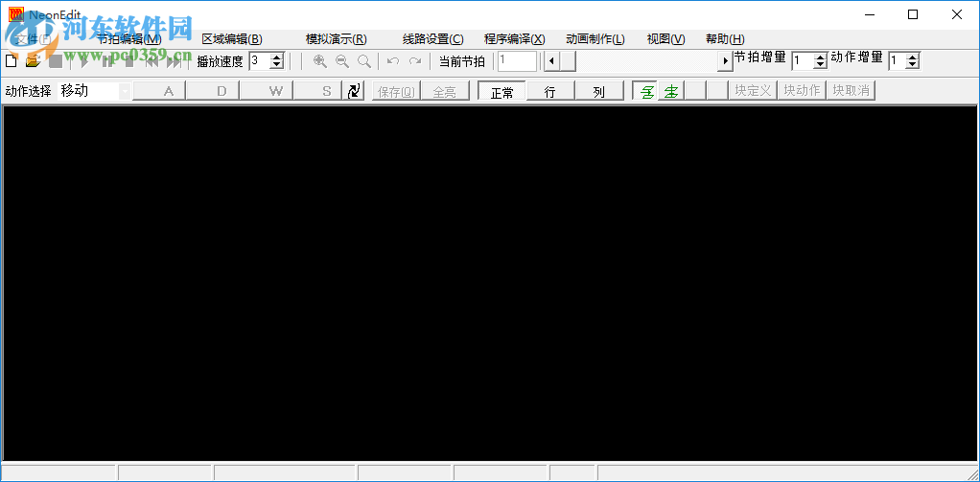Screen dimensions: 980x482
Task: Toggle the 列 (column) selection mode
Action: (598, 91)
